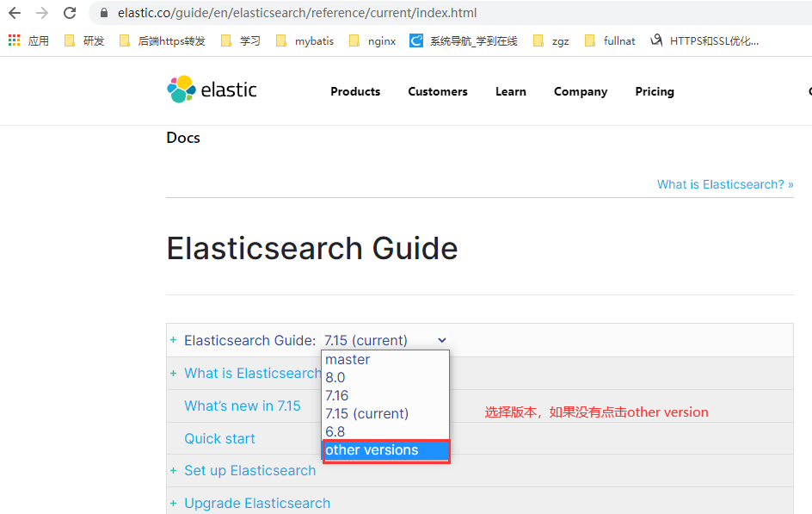Open the nginx bookmark folder
The width and height of the screenshot is (812, 514).
tap(372, 41)
